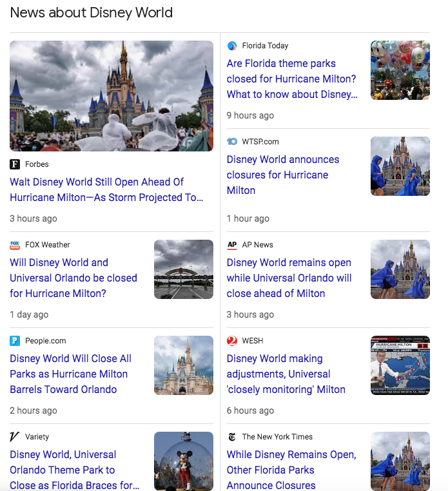This screenshot has width=448, height=491.
Task: Click '2 hours ago' under People.com article
Action: (34, 410)
